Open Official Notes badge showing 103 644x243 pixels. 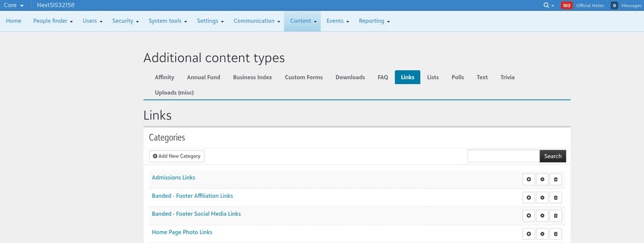(567, 5)
